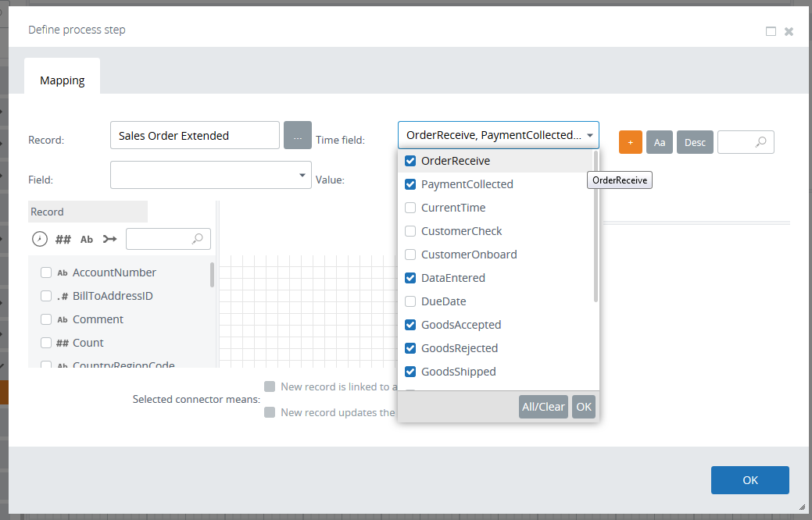Filter record fields by numeric ## icon
This screenshot has height=520, width=812.
coord(63,239)
